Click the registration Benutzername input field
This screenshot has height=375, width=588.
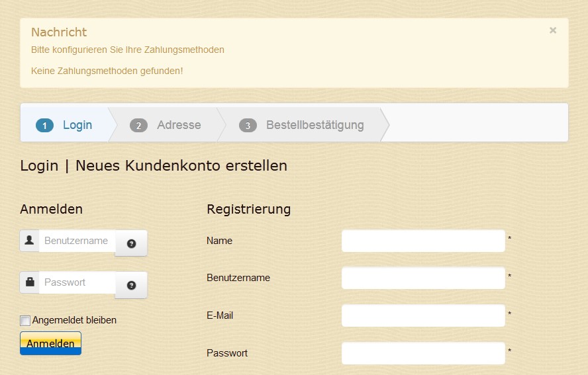coord(423,278)
